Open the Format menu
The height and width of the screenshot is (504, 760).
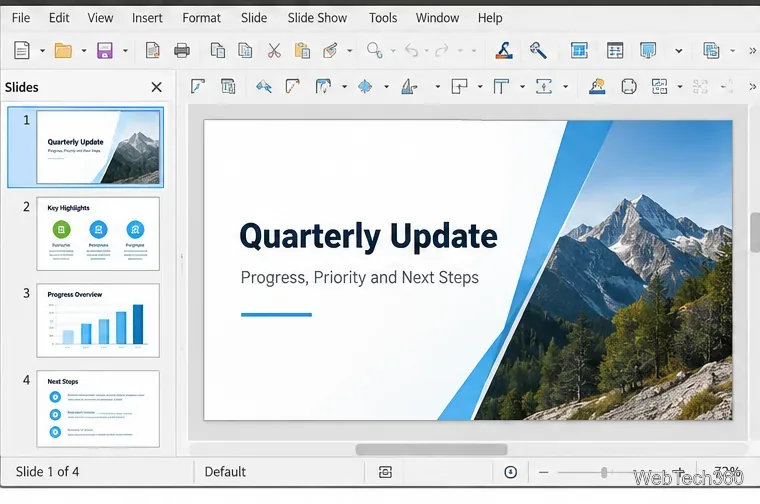202,18
